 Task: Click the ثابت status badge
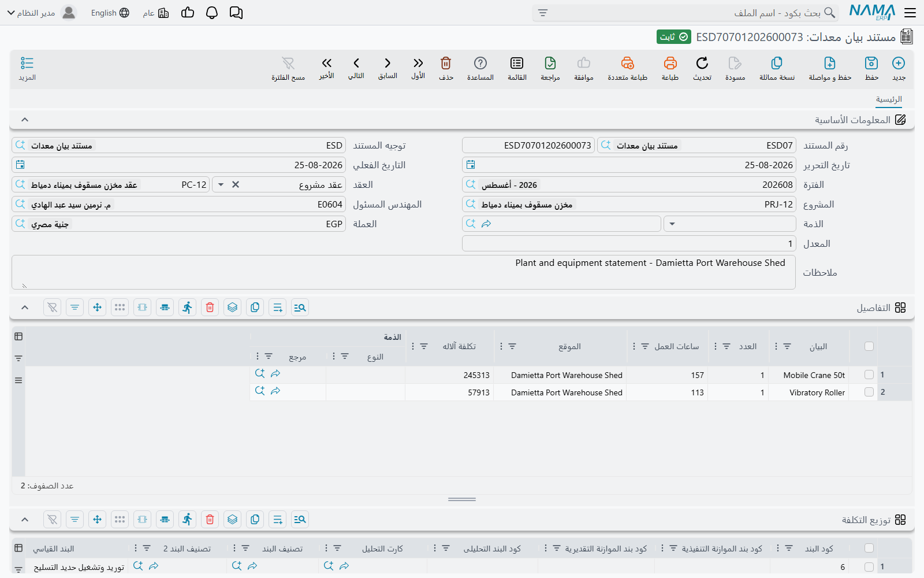click(674, 37)
